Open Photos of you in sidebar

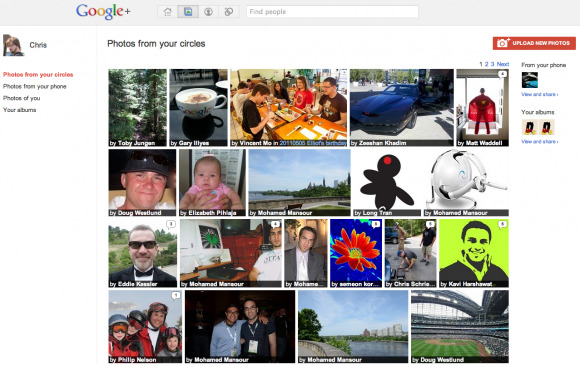tap(21, 98)
